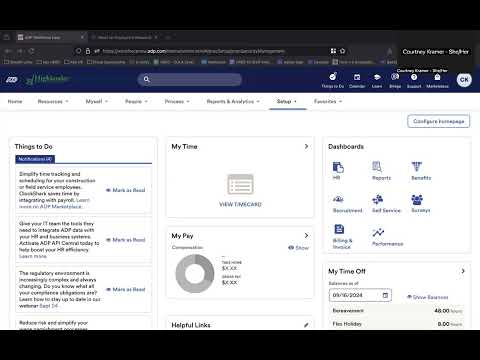Image resolution: width=480 pixels, height=360 pixels.
Task: Open the Performance dashboard icon
Action: point(378,232)
